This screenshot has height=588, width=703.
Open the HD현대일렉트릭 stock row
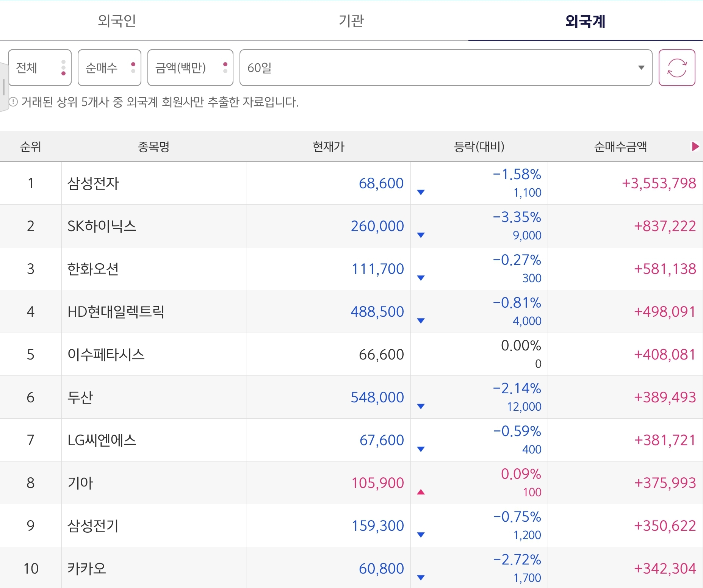point(351,312)
